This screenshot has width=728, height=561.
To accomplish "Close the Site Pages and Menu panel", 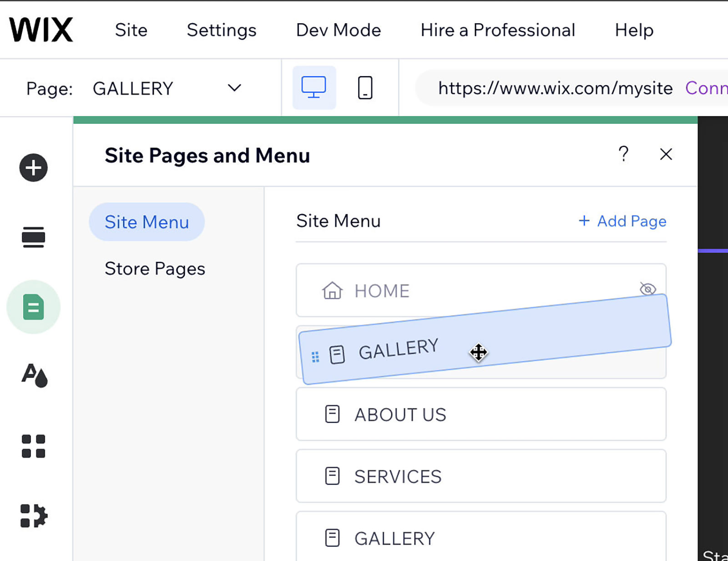I will [666, 154].
